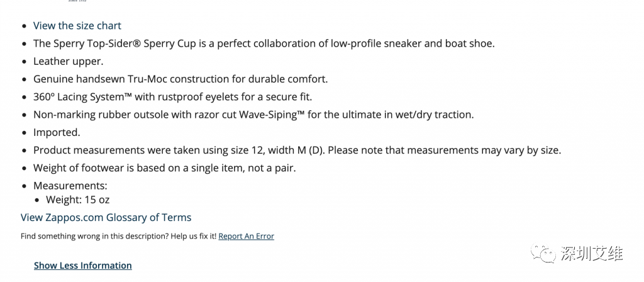
Task: Click the Leather upper bullet text
Action: (68, 61)
